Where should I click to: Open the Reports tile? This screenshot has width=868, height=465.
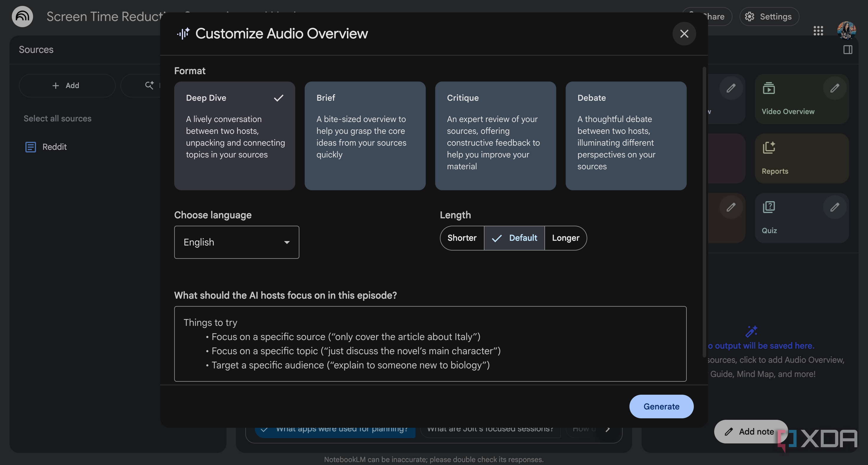[802, 158]
